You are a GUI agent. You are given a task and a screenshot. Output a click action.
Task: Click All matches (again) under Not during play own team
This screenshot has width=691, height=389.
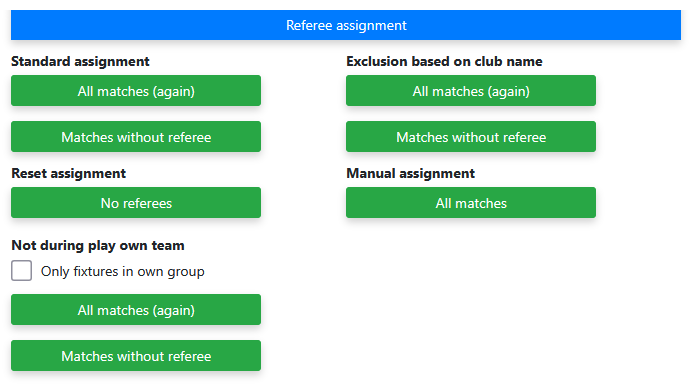[136, 310]
